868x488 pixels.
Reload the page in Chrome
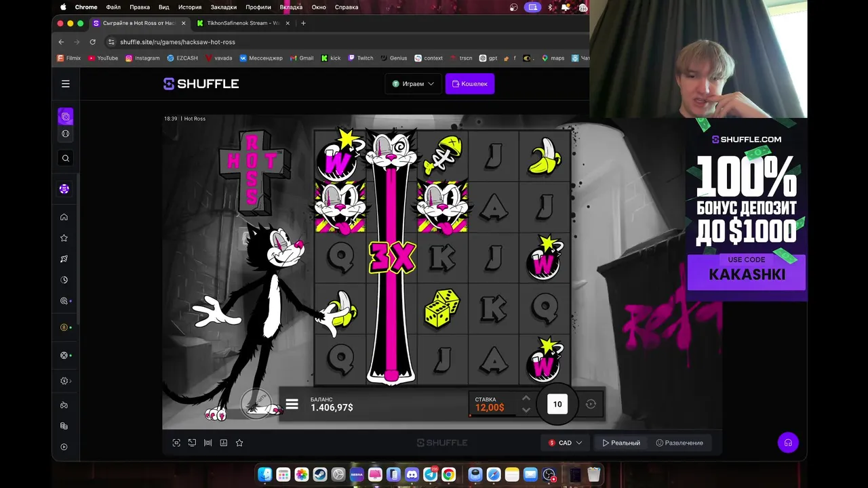[x=93, y=41]
